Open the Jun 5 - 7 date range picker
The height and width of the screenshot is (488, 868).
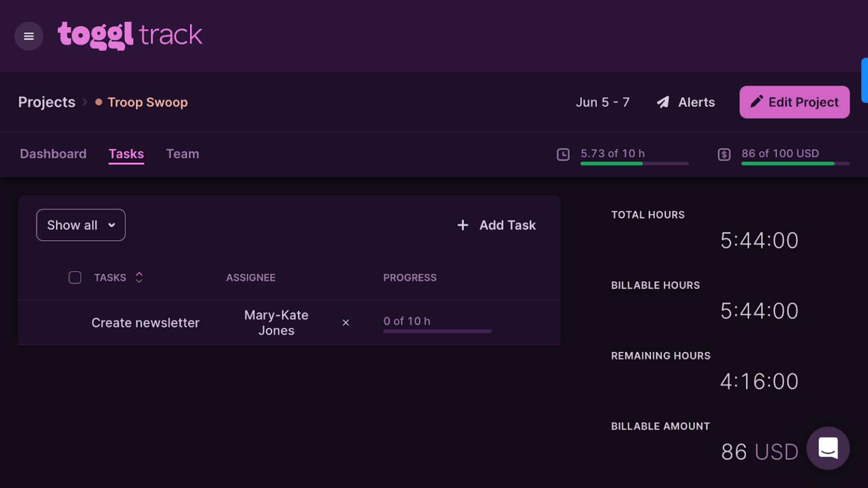pyautogui.click(x=602, y=102)
